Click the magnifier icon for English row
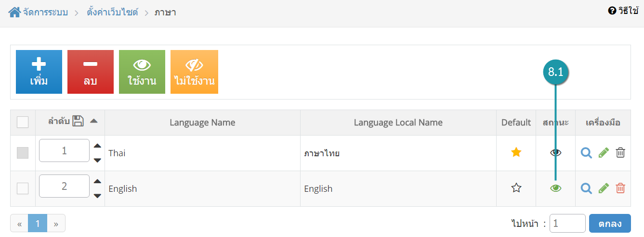644x237 pixels. 586,188
